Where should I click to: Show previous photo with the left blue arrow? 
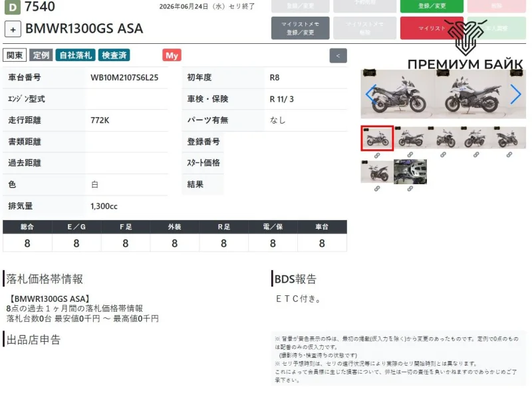coord(371,94)
